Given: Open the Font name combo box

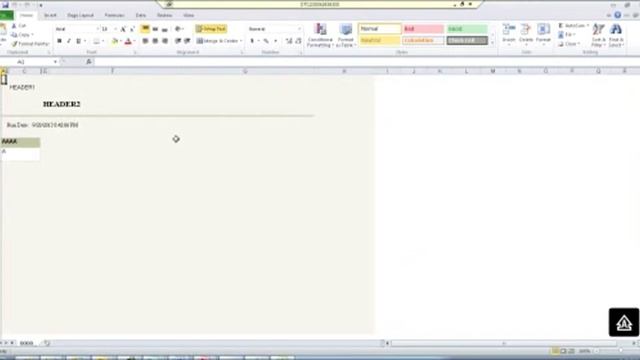Looking at the screenshot, I should click(77, 29).
